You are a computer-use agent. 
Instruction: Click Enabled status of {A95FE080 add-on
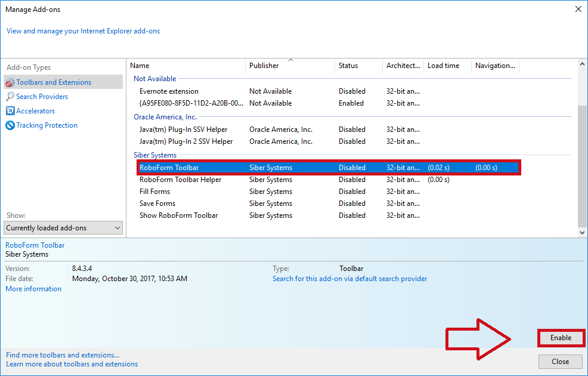(351, 103)
